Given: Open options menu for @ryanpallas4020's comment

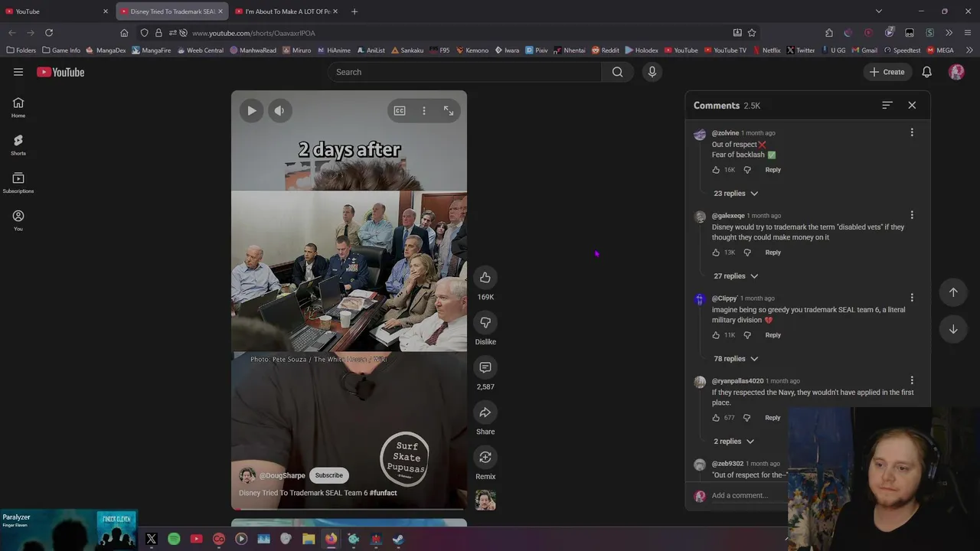Looking at the screenshot, I should pos(912,380).
